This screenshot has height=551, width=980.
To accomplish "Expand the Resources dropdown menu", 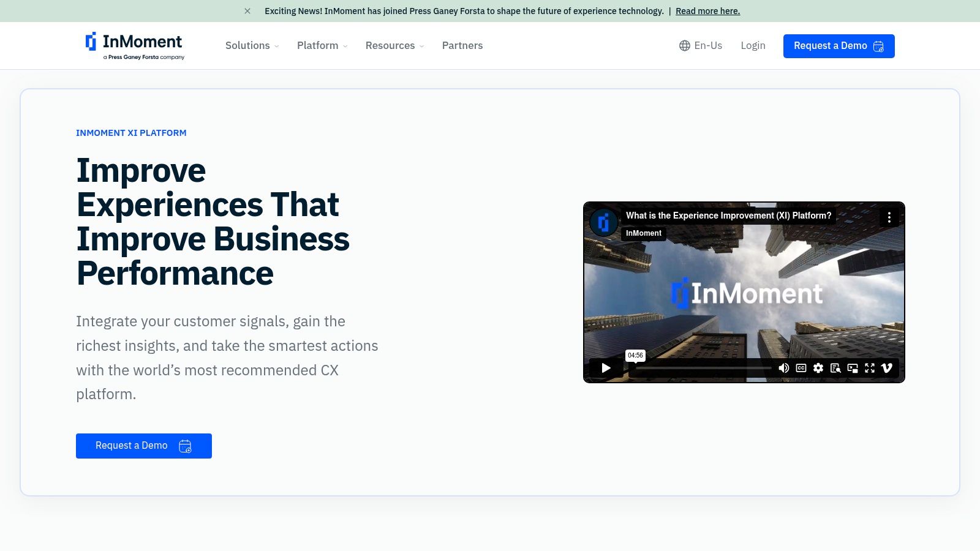I will [x=394, y=45].
